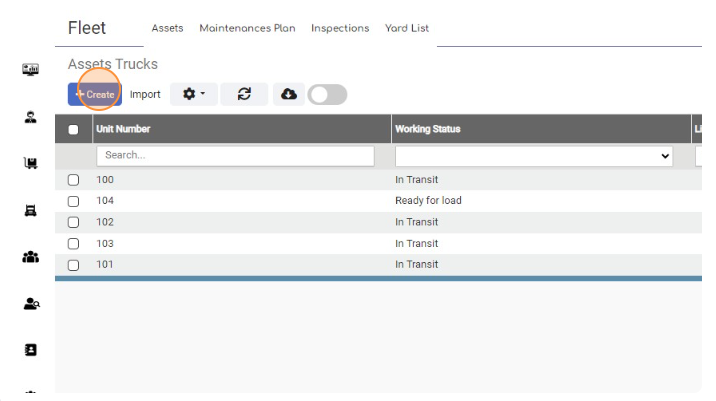Click unit number 103 cell
The height and width of the screenshot is (401, 716).
(x=105, y=243)
